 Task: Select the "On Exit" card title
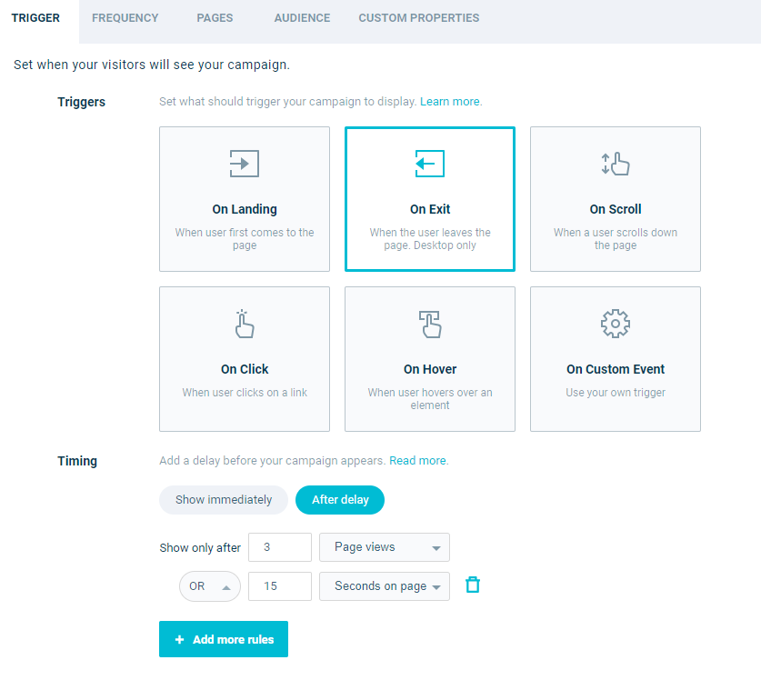point(430,209)
